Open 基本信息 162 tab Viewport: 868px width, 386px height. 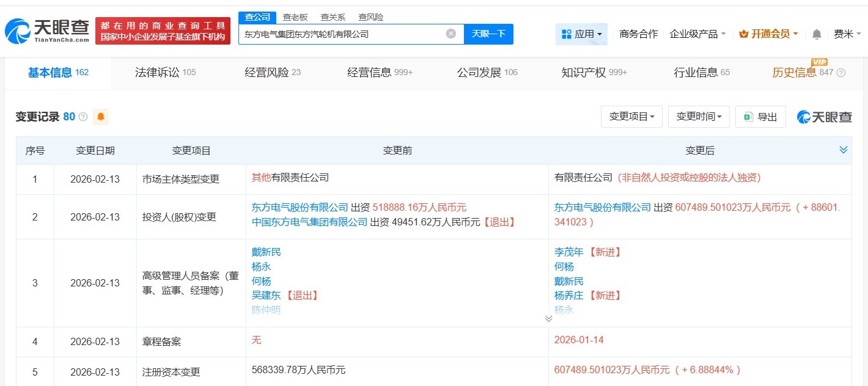59,73
